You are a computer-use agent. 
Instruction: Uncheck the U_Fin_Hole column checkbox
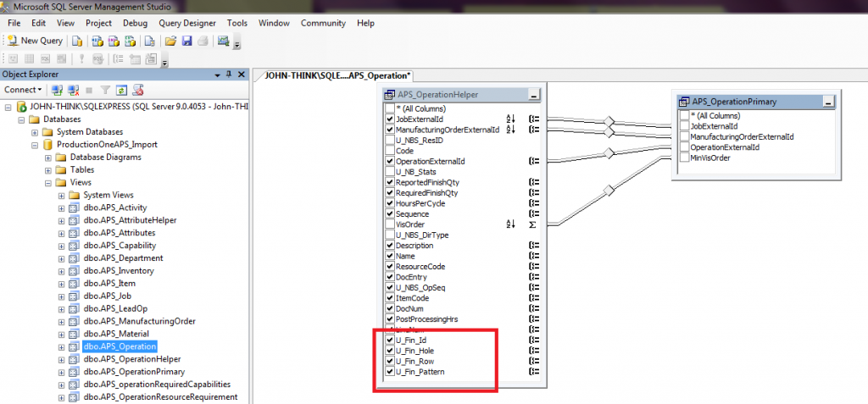390,351
